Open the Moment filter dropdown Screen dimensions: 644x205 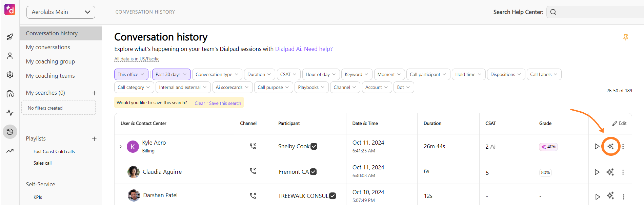pyautogui.click(x=389, y=74)
